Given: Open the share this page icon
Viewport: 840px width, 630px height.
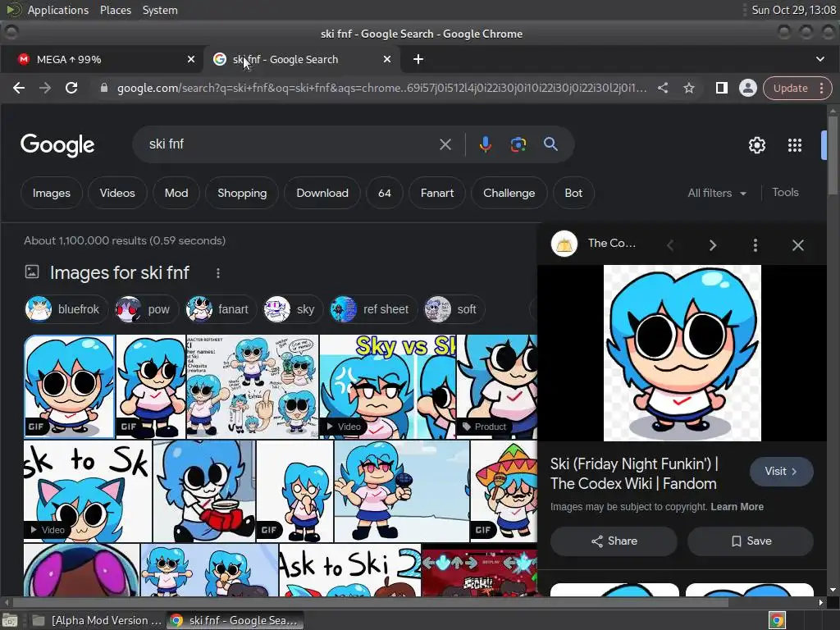Looking at the screenshot, I should (x=663, y=88).
